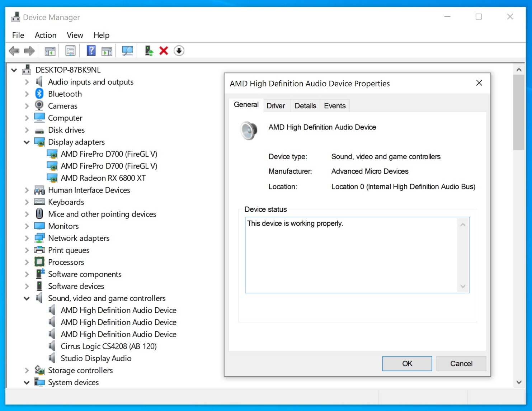This screenshot has height=411, width=532.
Task: Click 'Sound, video and game controllers' device type value
Action: pos(386,157)
